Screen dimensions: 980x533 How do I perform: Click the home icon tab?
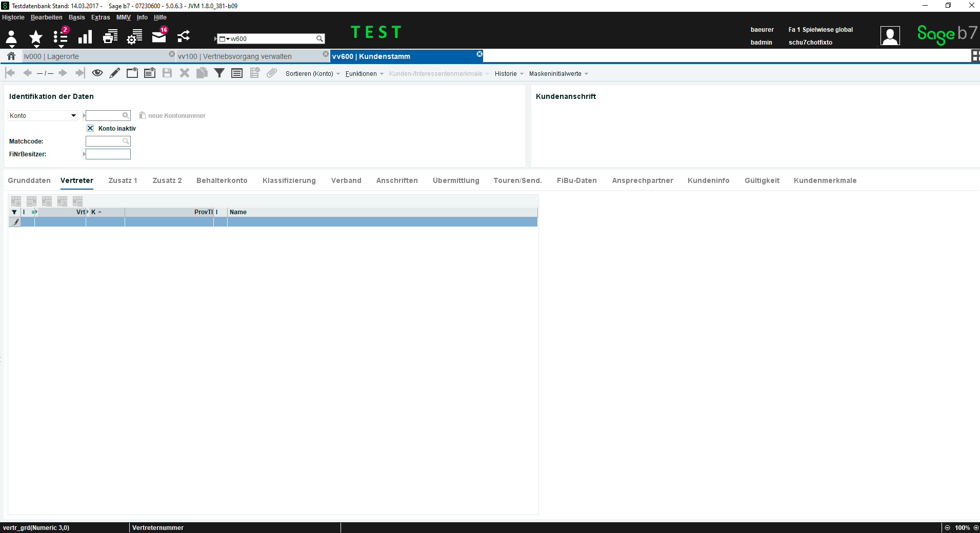pyautogui.click(x=11, y=56)
